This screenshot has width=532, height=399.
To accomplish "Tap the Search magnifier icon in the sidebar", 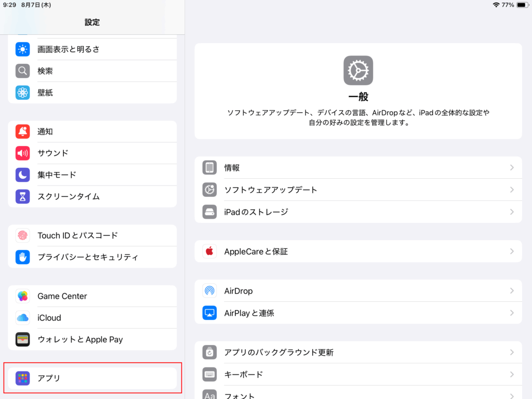I will [22, 71].
